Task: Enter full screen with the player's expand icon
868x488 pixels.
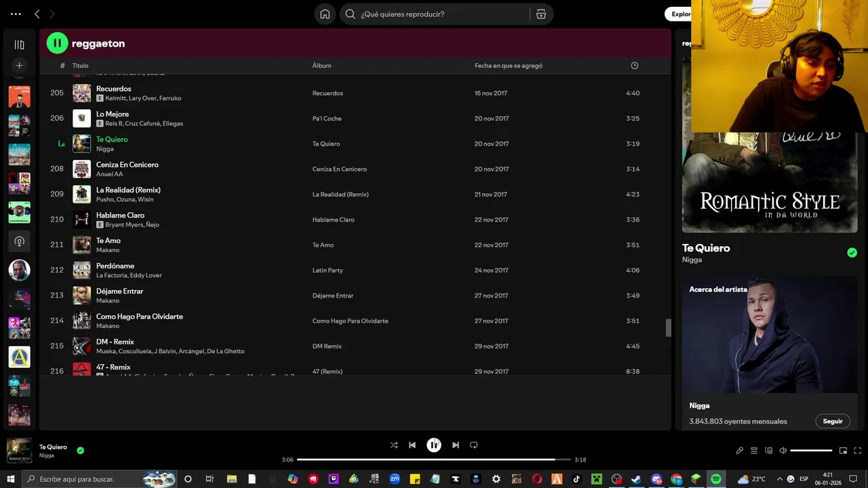Action: 857,451
